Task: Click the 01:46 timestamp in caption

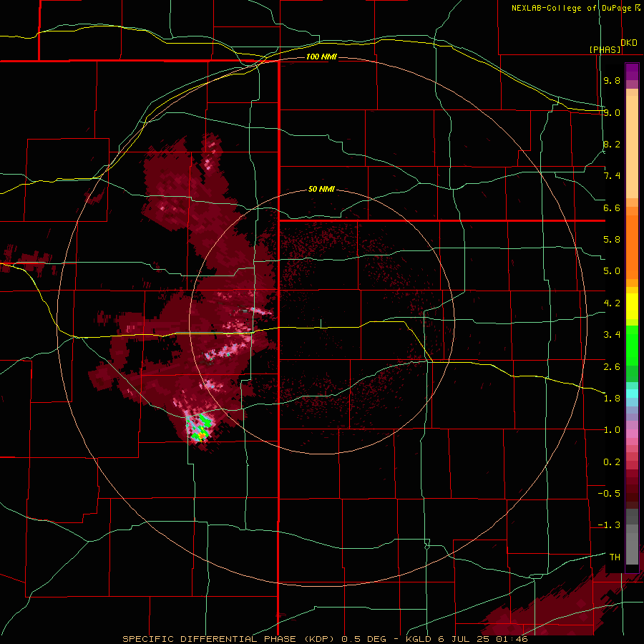Action: click(x=512, y=639)
